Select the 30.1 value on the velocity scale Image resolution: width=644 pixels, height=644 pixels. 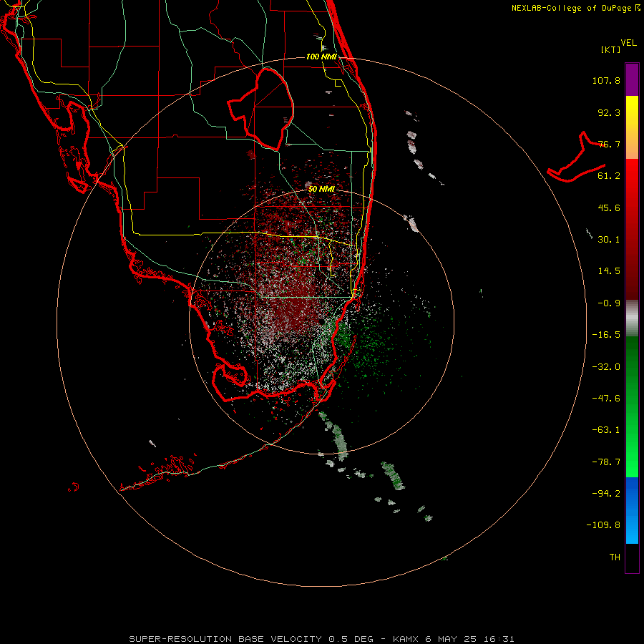pos(609,240)
